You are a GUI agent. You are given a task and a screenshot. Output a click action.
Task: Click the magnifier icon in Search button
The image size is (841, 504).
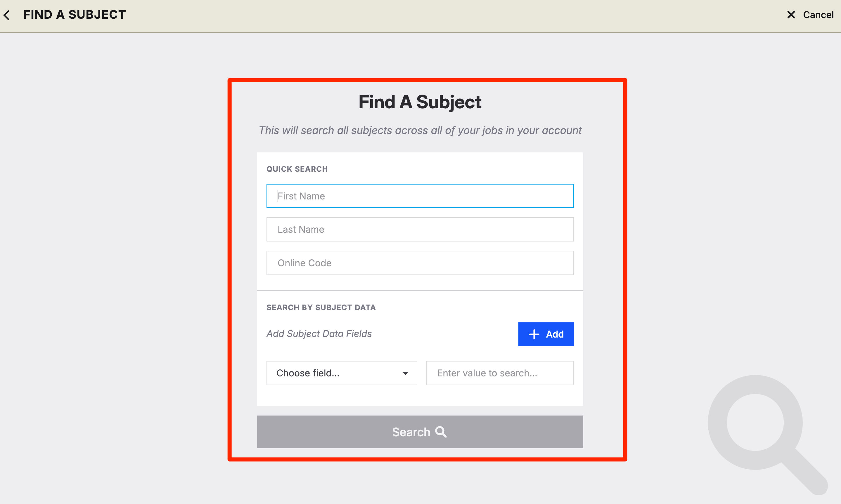[x=441, y=432]
